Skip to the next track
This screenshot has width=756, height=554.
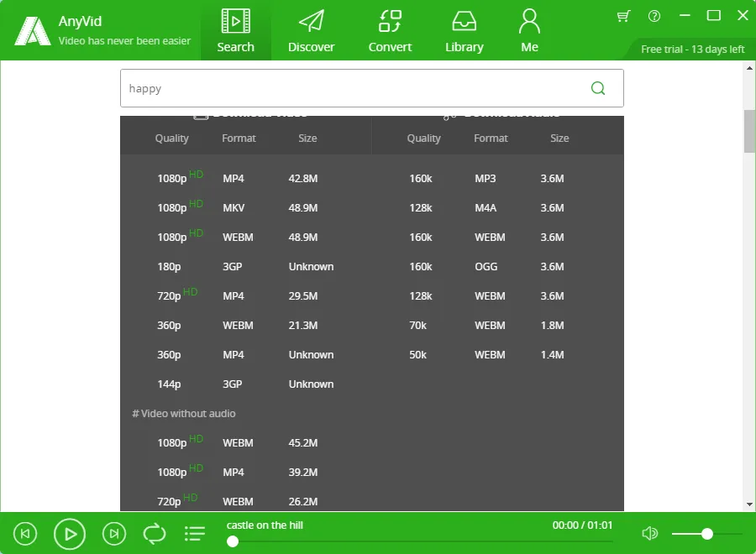114,534
